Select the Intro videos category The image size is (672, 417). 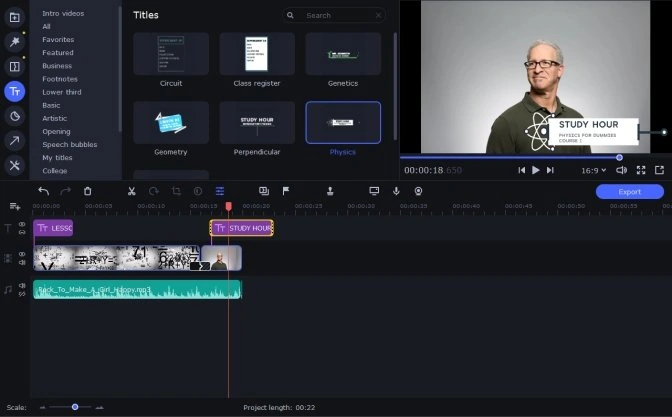pos(63,13)
